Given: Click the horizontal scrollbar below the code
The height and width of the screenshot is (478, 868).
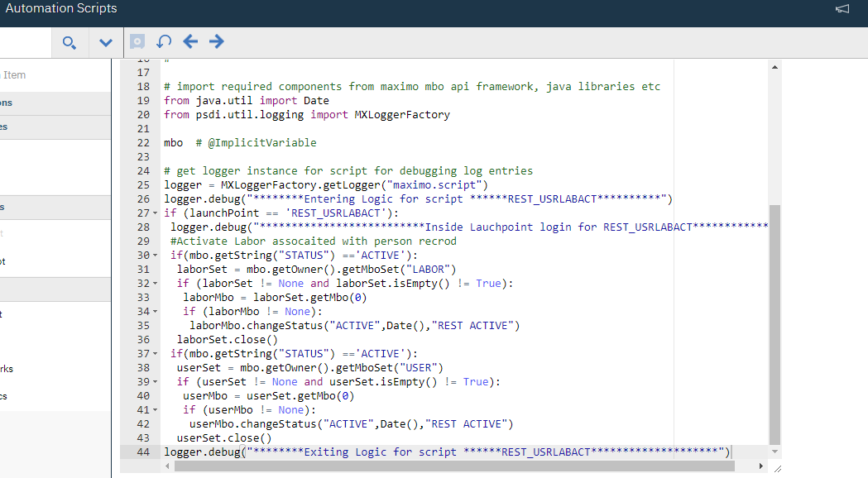Looking at the screenshot, I should 455,466.
